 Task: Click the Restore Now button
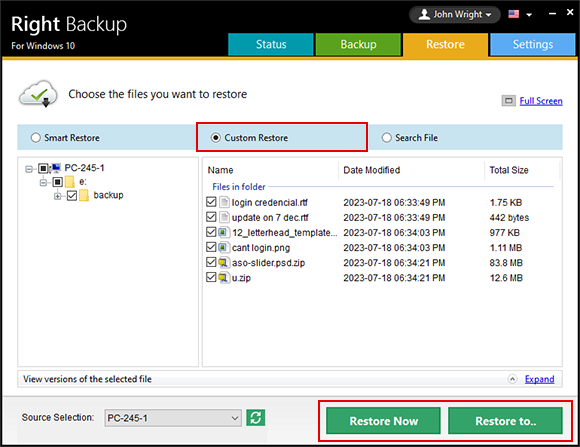(x=383, y=421)
